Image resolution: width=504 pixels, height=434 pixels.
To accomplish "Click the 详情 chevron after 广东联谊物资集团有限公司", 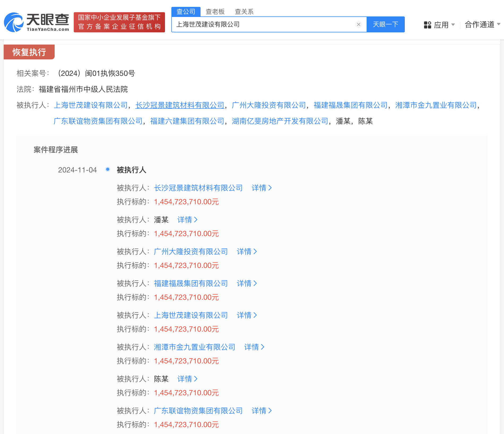I will [x=262, y=411].
